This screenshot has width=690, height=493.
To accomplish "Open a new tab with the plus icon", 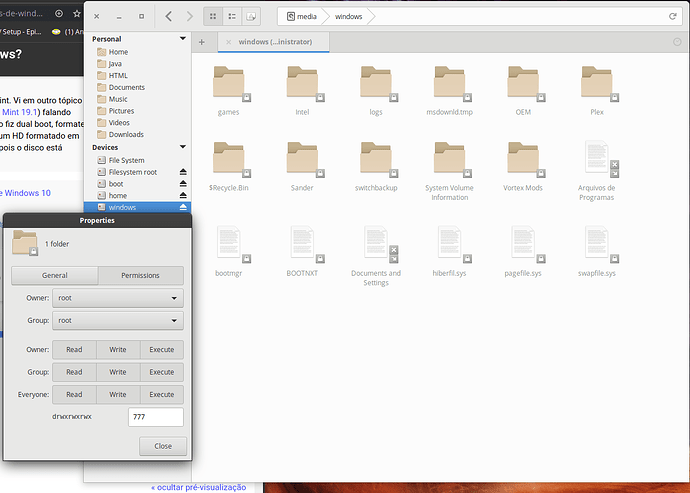I will [202, 42].
